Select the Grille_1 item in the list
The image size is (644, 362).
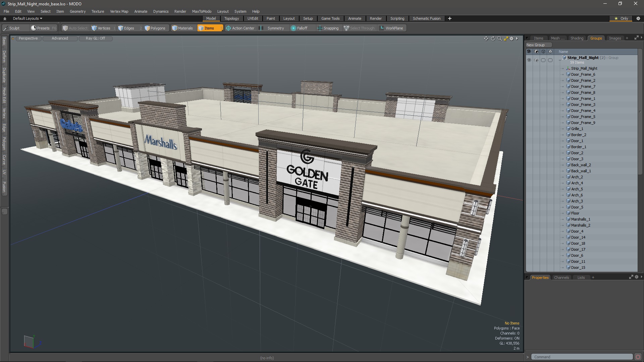pos(577,129)
